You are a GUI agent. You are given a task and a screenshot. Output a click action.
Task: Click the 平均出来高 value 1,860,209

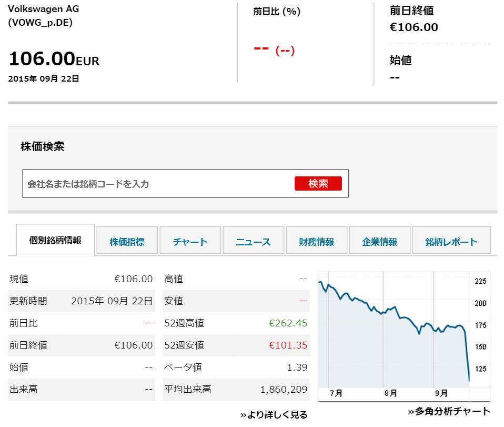(284, 389)
